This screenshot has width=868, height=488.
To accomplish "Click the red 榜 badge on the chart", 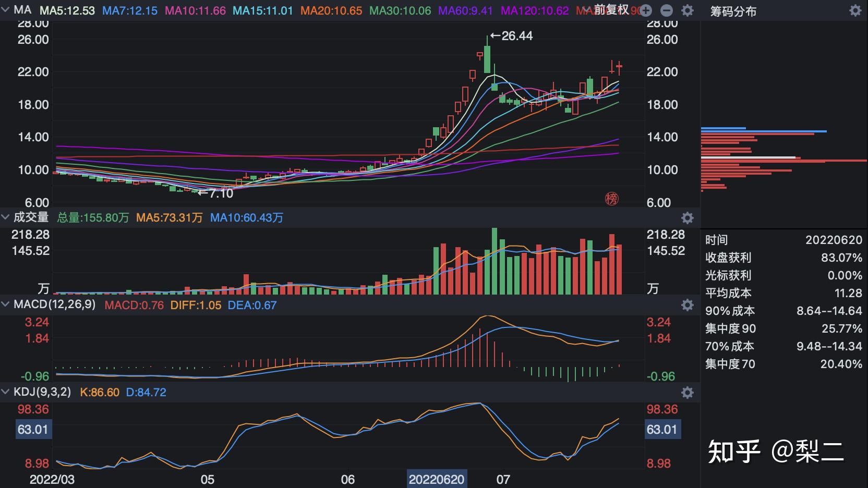I will [611, 198].
